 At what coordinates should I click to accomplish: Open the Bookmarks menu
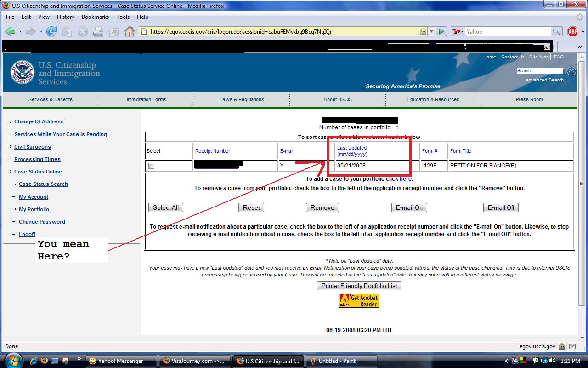click(95, 17)
